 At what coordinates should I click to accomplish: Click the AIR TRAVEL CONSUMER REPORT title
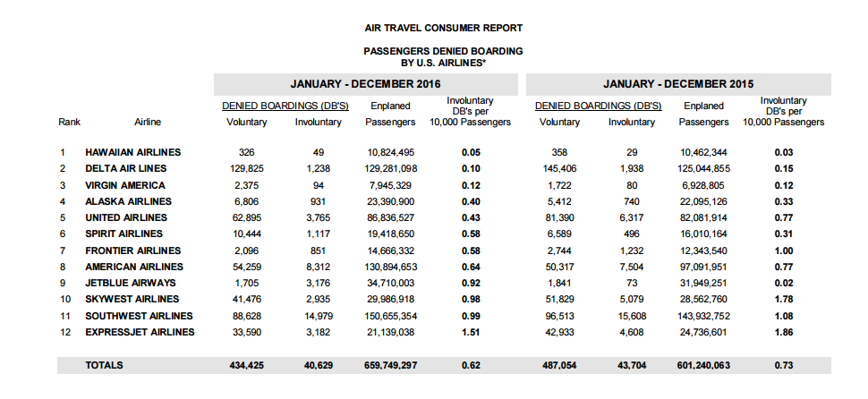coord(444,28)
